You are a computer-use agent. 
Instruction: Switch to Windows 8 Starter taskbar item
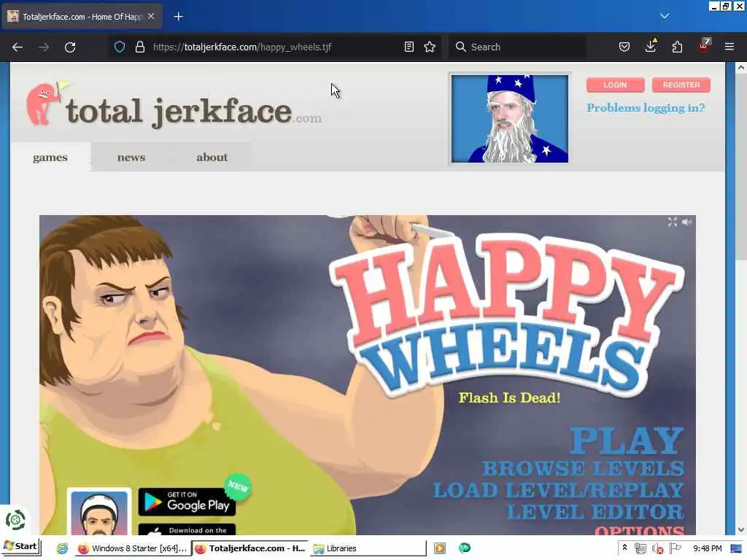tap(133, 548)
